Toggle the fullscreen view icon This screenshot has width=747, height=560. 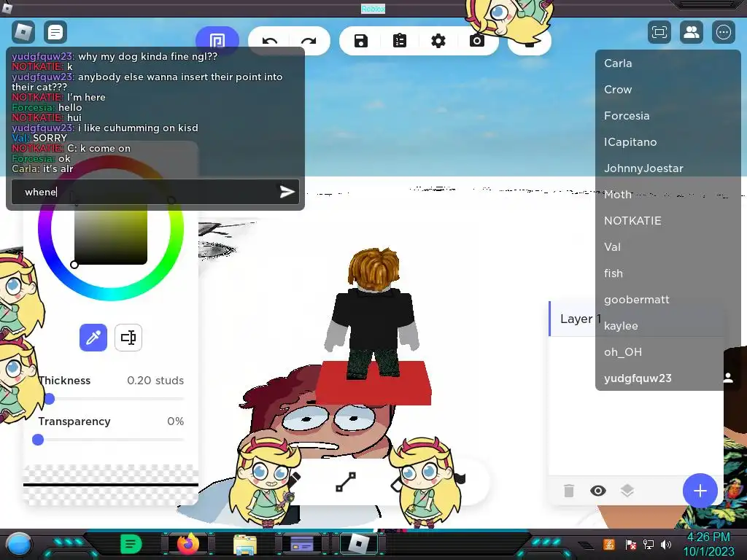[x=659, y=32]
